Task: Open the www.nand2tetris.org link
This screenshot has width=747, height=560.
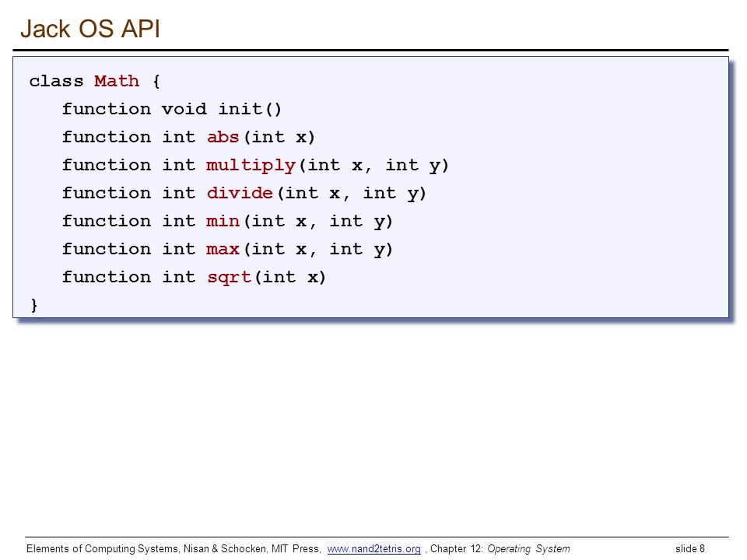Action: [x=373, y=548]
